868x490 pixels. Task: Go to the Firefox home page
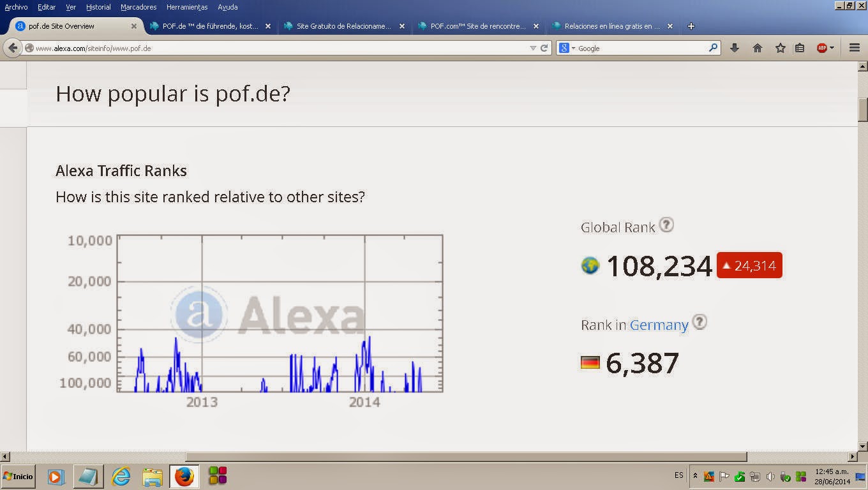(758, 48)
